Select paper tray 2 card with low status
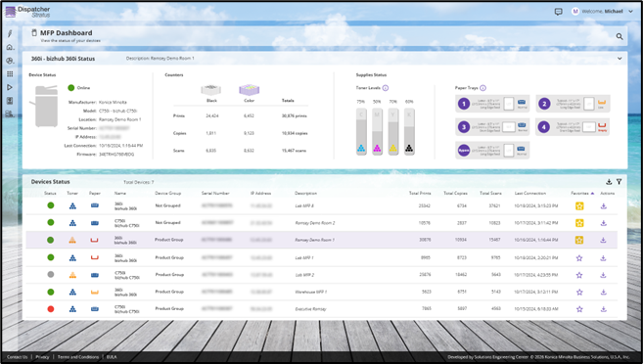643x364 pixels. click(x=573, y=104)
